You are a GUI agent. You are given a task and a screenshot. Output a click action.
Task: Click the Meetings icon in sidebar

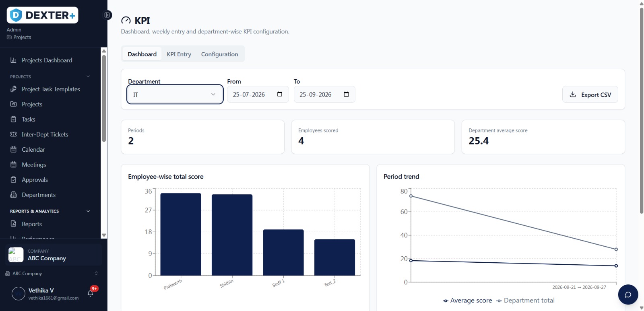(13, 165)
